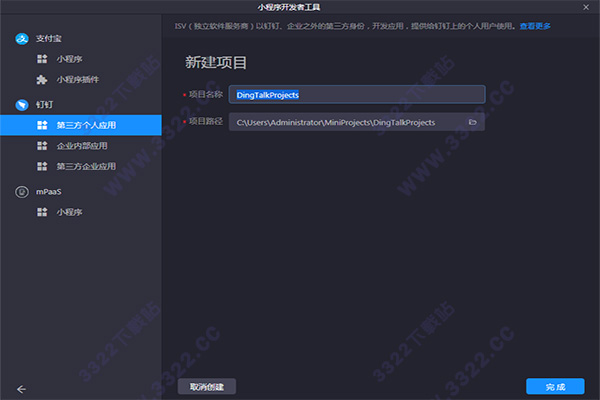Click the 项目路径 field showing MiniProjects path

click(x=357, y=122)
